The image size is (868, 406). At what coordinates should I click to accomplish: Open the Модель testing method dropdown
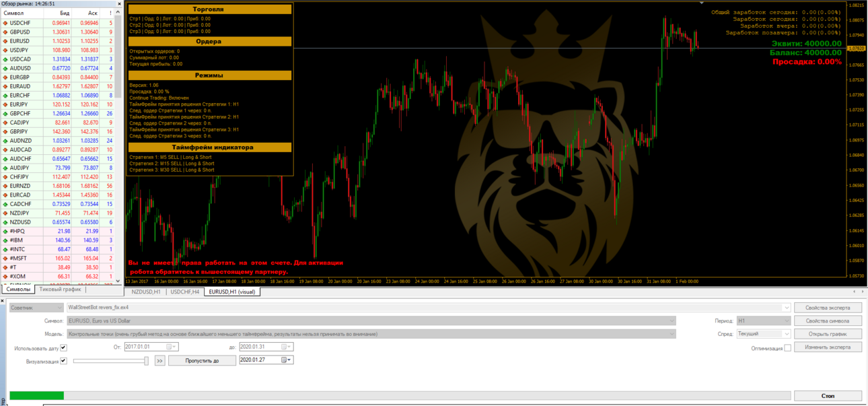(671, 333)
